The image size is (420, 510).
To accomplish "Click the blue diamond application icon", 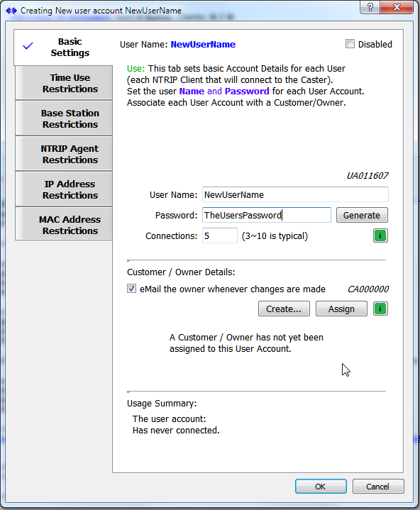I will coord(11,11).
